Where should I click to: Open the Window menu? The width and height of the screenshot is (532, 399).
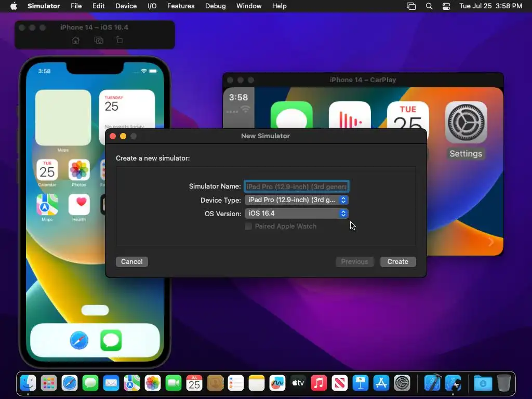pos(249,6)
